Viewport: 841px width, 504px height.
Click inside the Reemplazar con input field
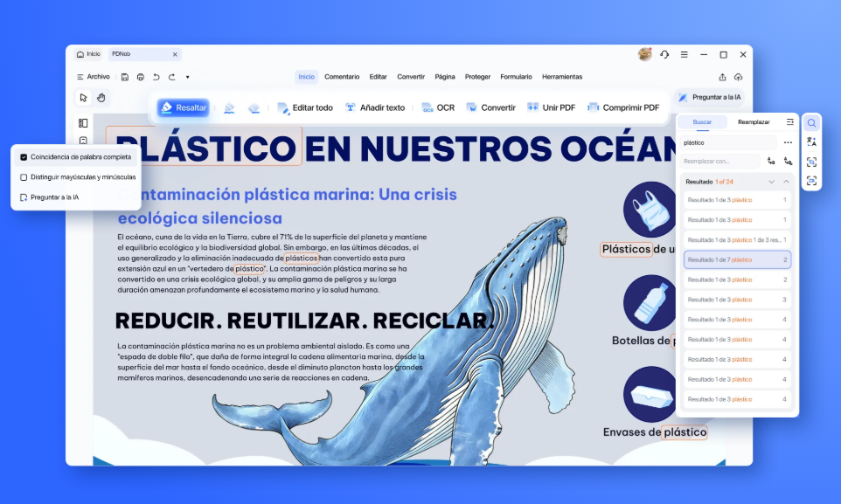717,162
